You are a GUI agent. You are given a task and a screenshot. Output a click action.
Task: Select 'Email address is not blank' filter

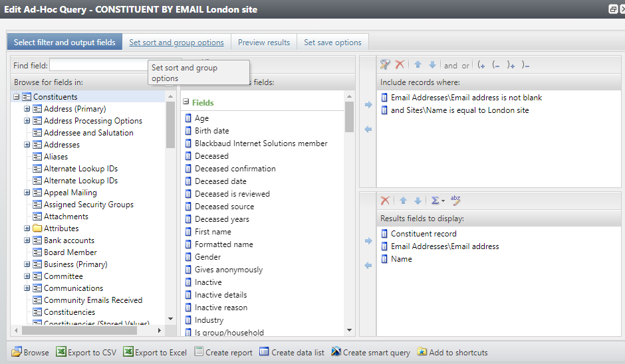tap(466, 98)
